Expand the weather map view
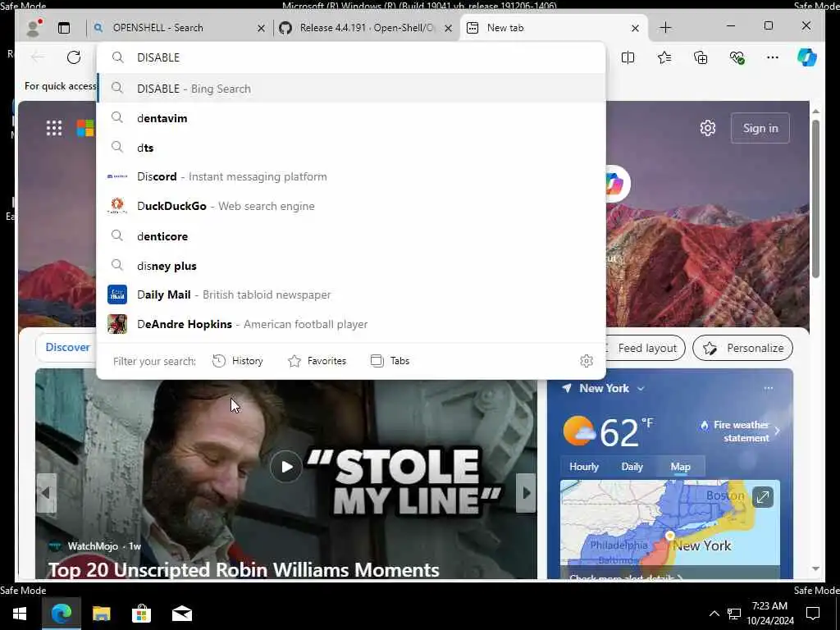This screenshot has height=630, width=840. [x=762, y=497]
